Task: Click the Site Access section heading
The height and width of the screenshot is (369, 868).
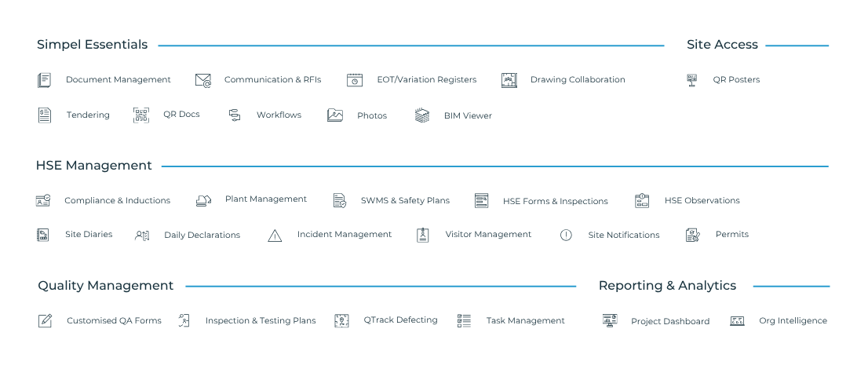Action: tap(722, 45)
